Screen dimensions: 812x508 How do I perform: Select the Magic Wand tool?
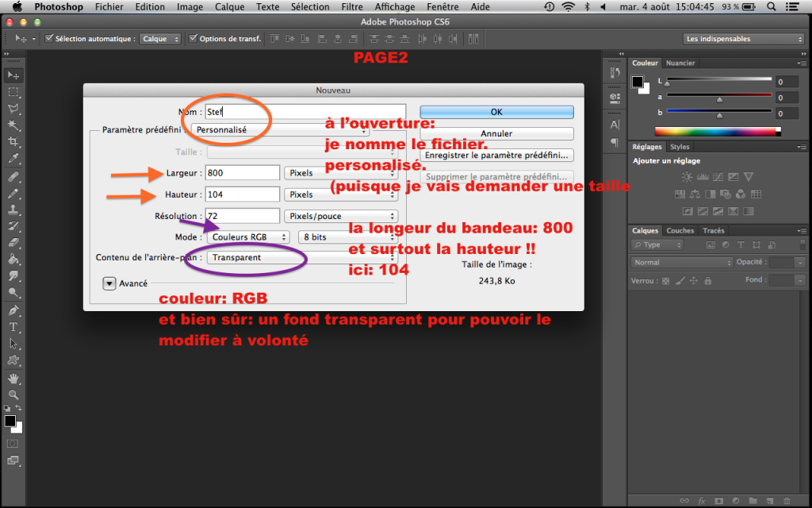(13, 125)
